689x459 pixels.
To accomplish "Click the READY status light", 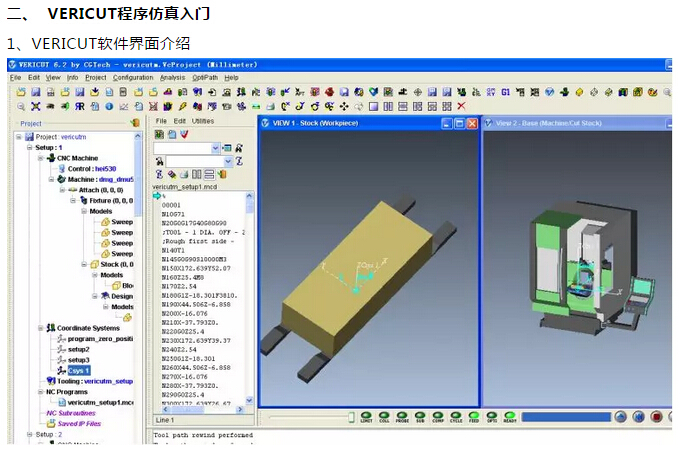I will [x=510, y=416].
